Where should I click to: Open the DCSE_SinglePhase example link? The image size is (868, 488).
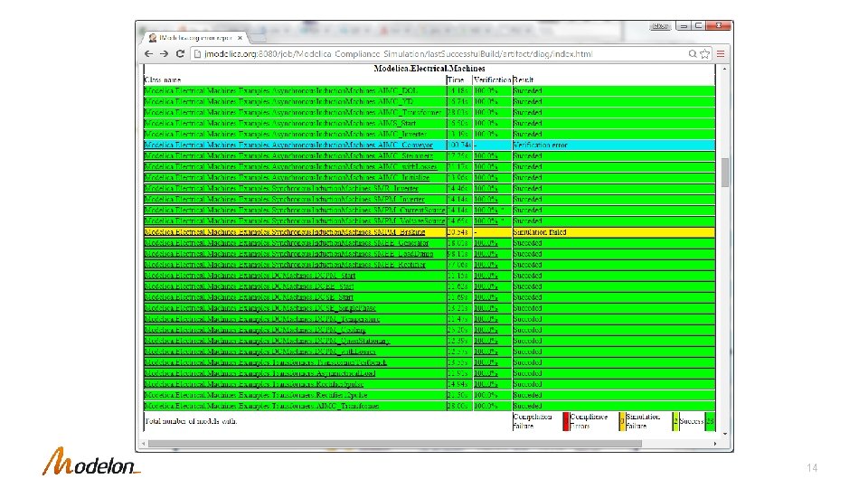click(x=259, y=308)
